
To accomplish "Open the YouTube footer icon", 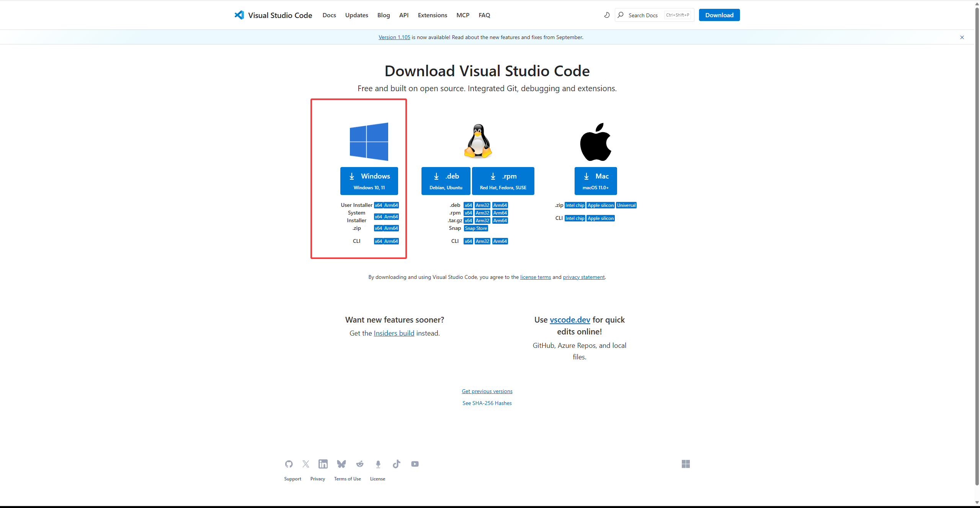I will click(415, 464).
